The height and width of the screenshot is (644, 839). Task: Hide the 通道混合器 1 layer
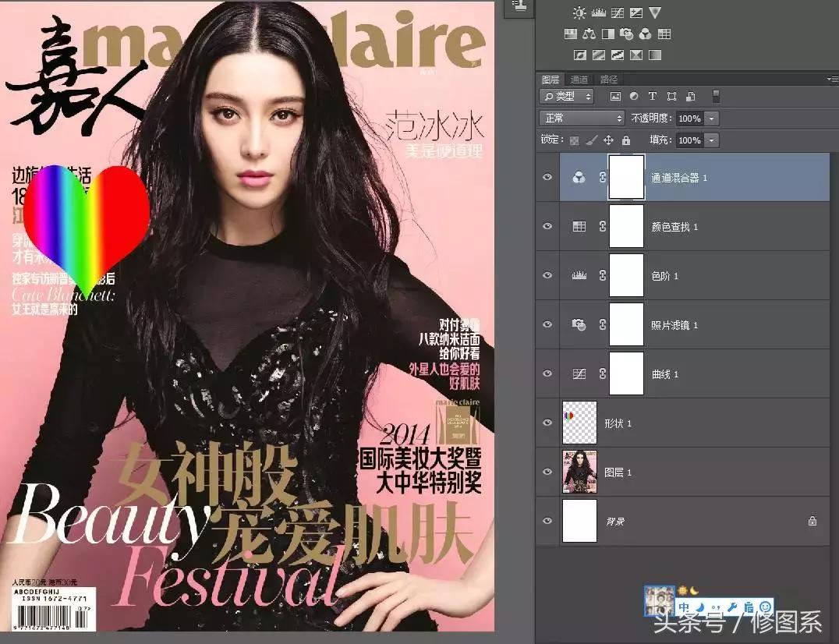(548, 177)
